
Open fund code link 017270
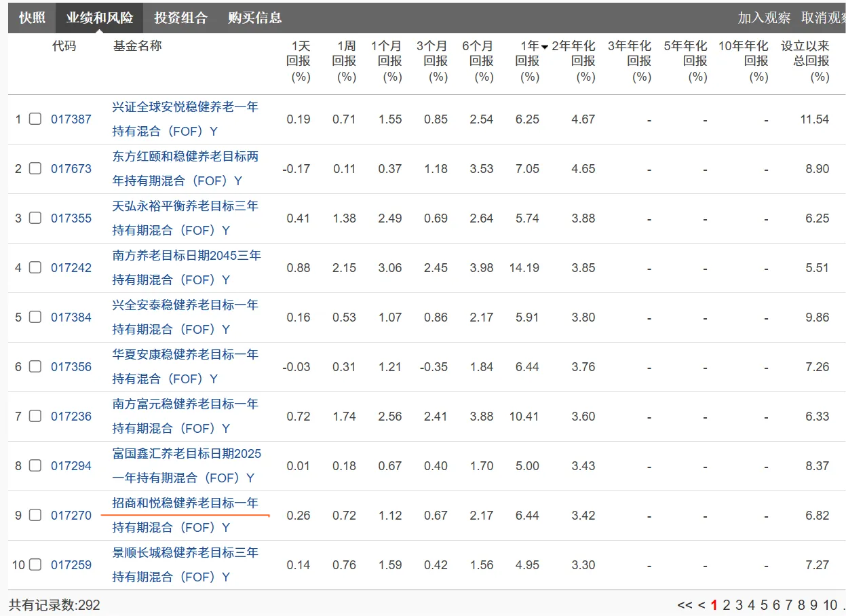click(71, 516)
